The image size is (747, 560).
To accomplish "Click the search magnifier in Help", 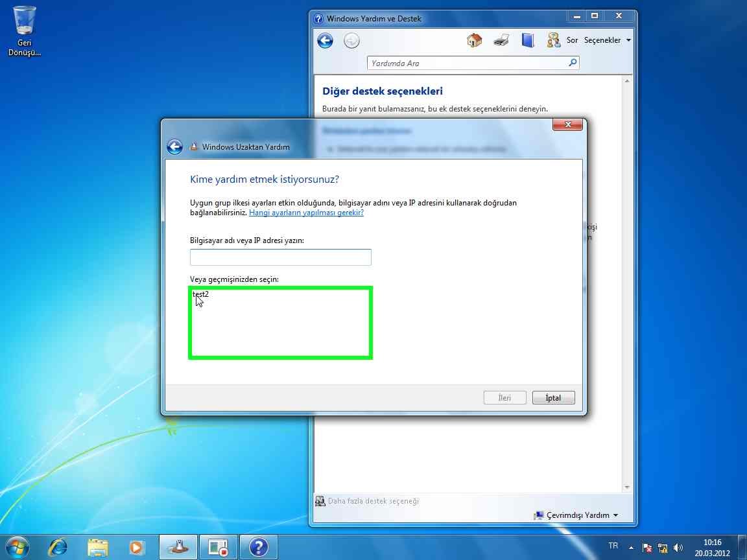I will (573, 62).
